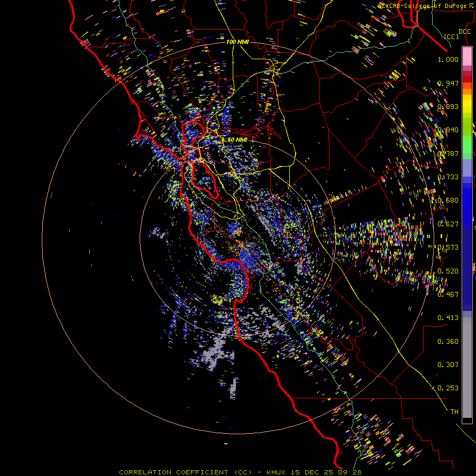Select the 0.253 scale label

pos(448,388)
